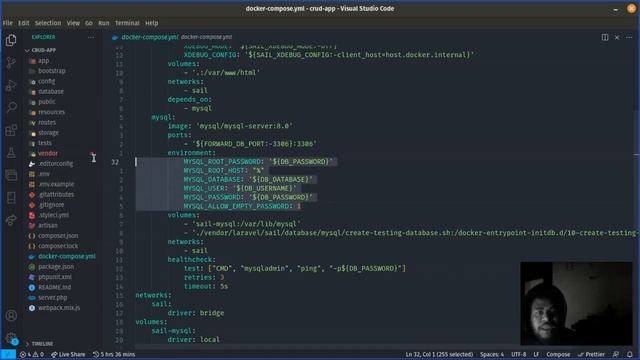640x360 pixels.
Task: Change end of line sequence LF
Action: coord(536,354)
